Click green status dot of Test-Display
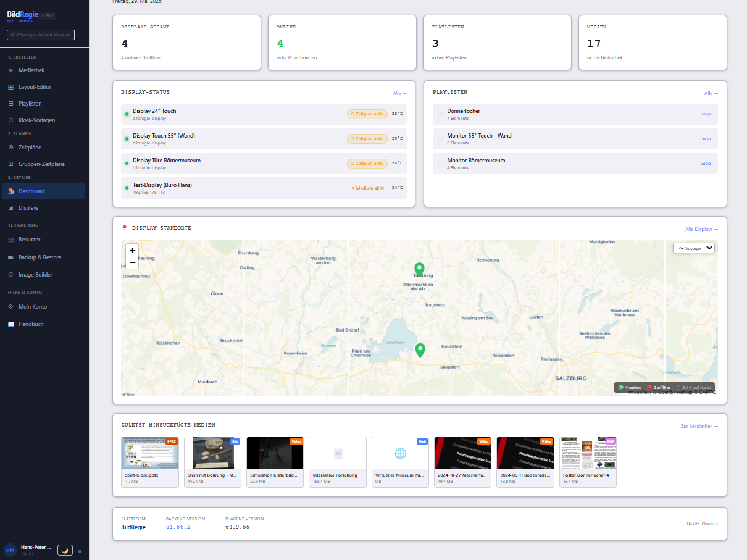This screenshot has height=560, width=747. tap(127, 188)
